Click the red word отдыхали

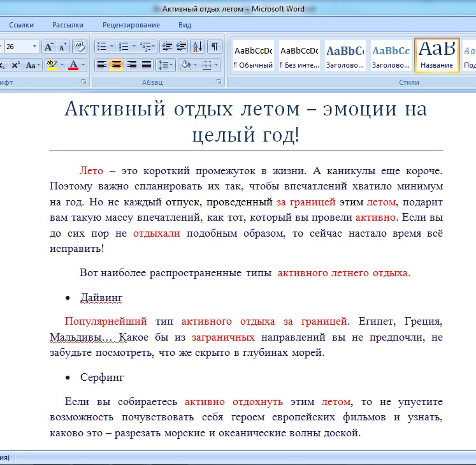pyautogui.click(x=157, y=233)
